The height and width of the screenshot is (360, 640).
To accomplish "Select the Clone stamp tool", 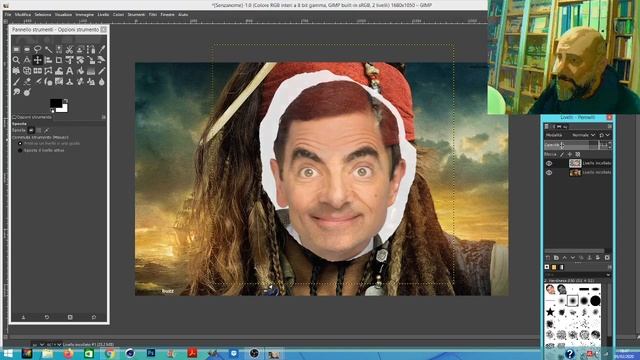I will click(69, 82).
